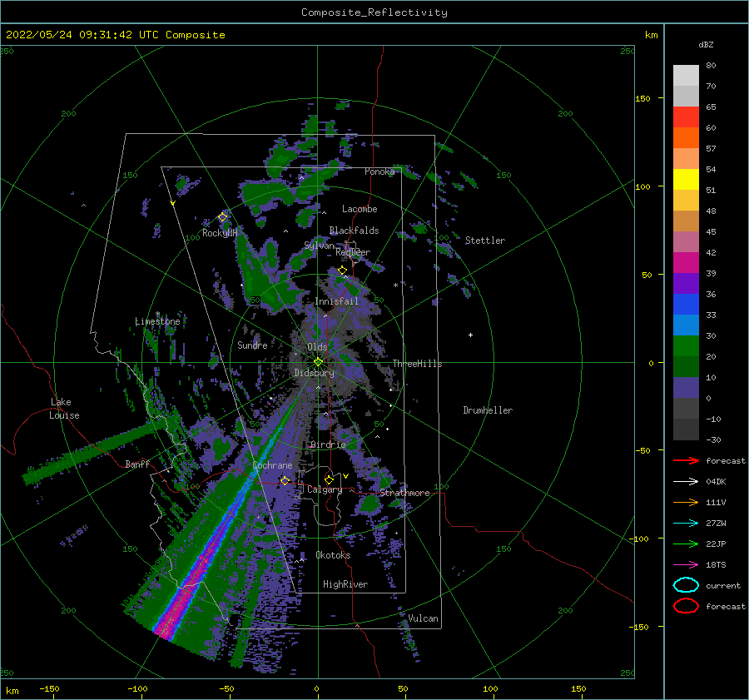The height and width of the screenshot is (700, 749).
Task: Click the Strathmore city label
Action: (x=404, y=493)
